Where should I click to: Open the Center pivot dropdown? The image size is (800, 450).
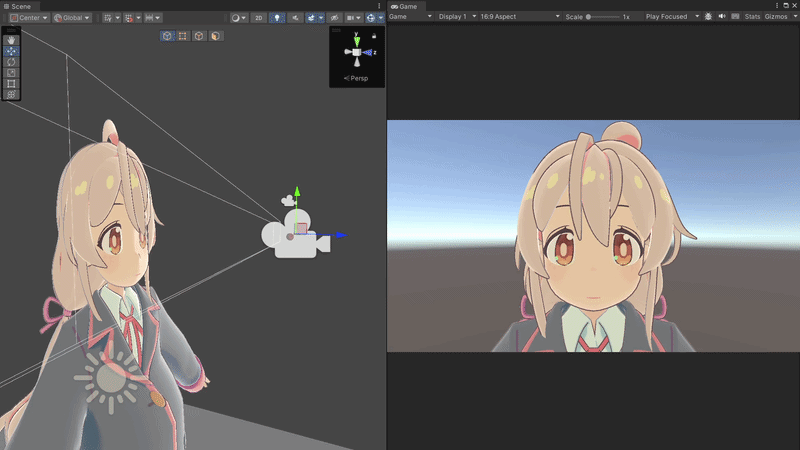pyautogui.click(x=29, y=18)
